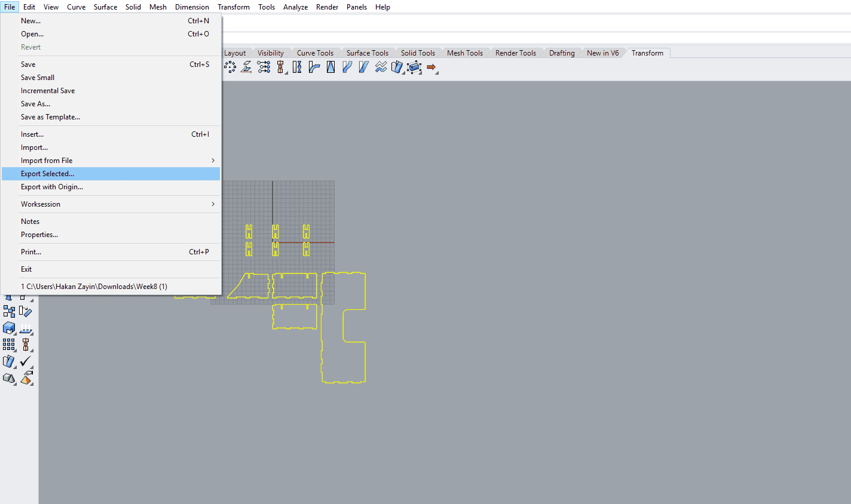Open Notes from the File menu
Viewport: 851px width, 504px height.
pos(111,222)
